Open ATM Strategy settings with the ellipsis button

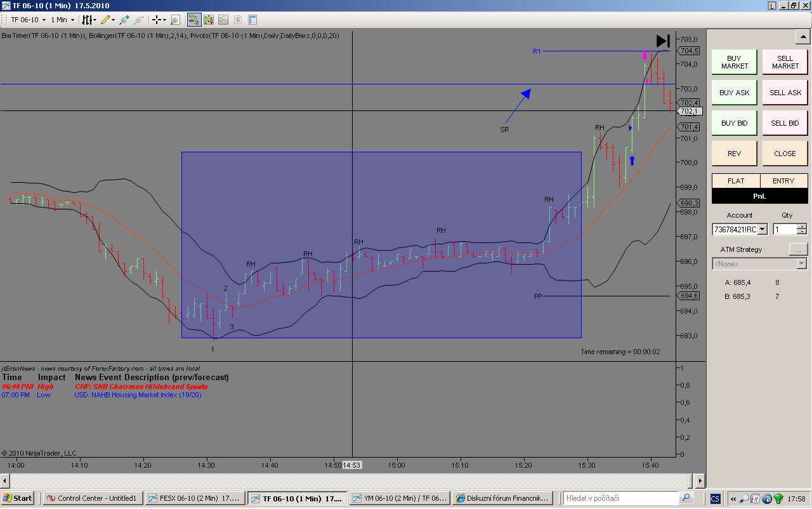point(798,249)
